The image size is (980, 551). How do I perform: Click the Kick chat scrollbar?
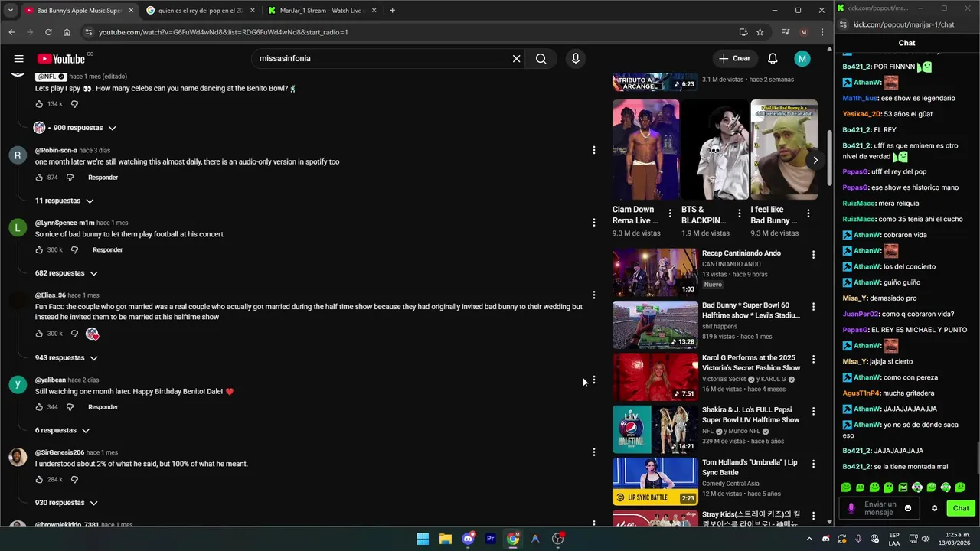977,459
